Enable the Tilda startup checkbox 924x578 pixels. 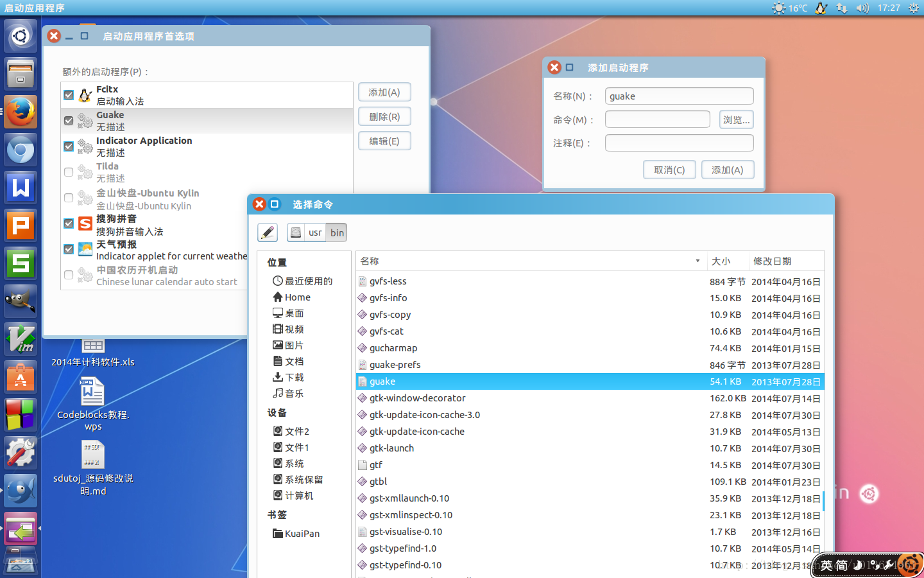(x=69, y=172)
